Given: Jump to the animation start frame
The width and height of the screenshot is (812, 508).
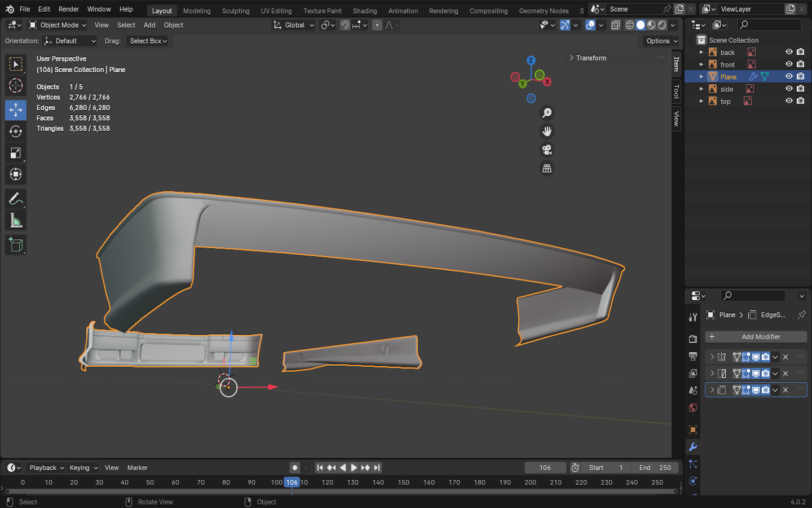Looking at the screenshot, I should coord(320,467).
